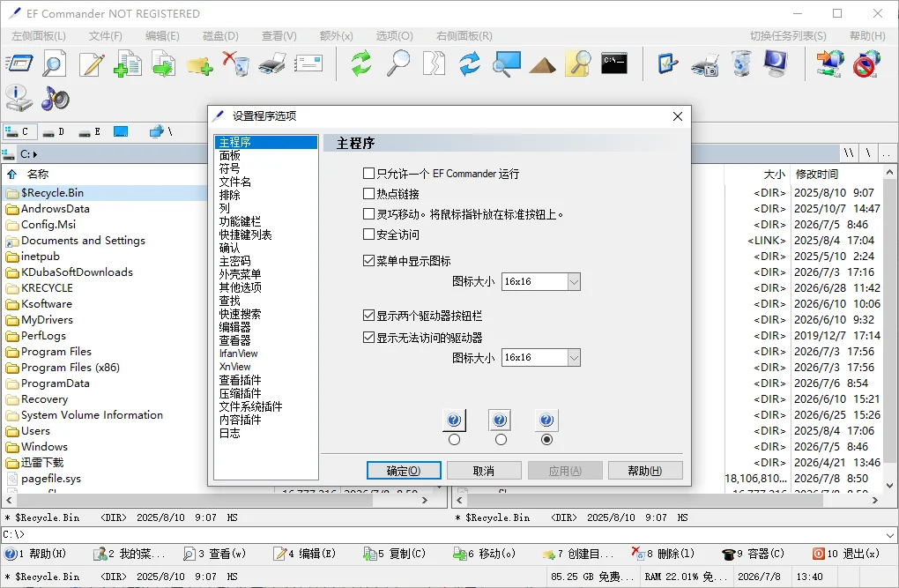Screen dimensions: 899x588
Task: Open the 磁盘(D) menu
Action: pos(220,35)
